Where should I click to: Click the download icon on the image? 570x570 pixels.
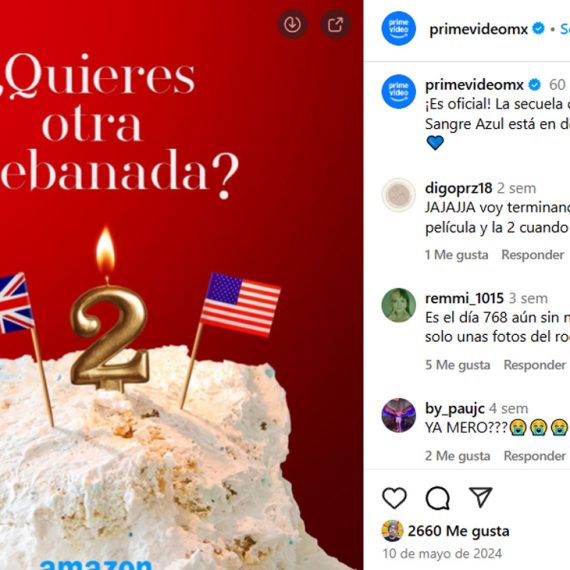292,25
